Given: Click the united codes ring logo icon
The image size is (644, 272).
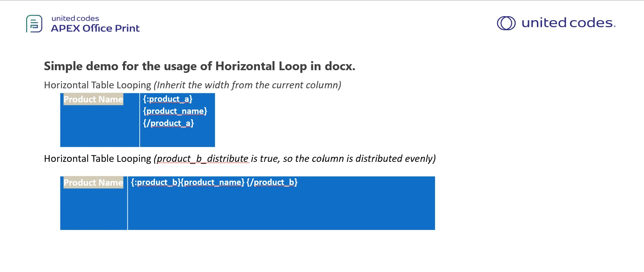Looking at the screenshot, I should (x=506, y=23).
